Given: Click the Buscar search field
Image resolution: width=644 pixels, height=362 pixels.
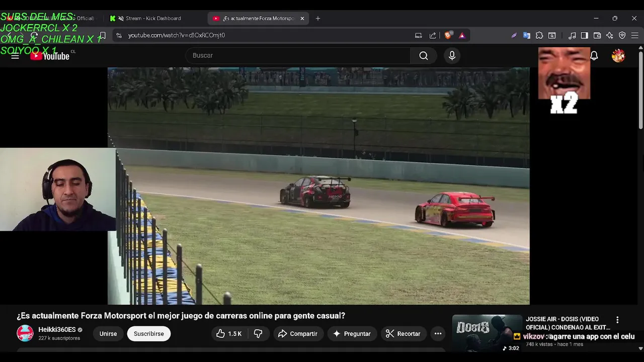Looking at the screenshot, I should 298,55.
